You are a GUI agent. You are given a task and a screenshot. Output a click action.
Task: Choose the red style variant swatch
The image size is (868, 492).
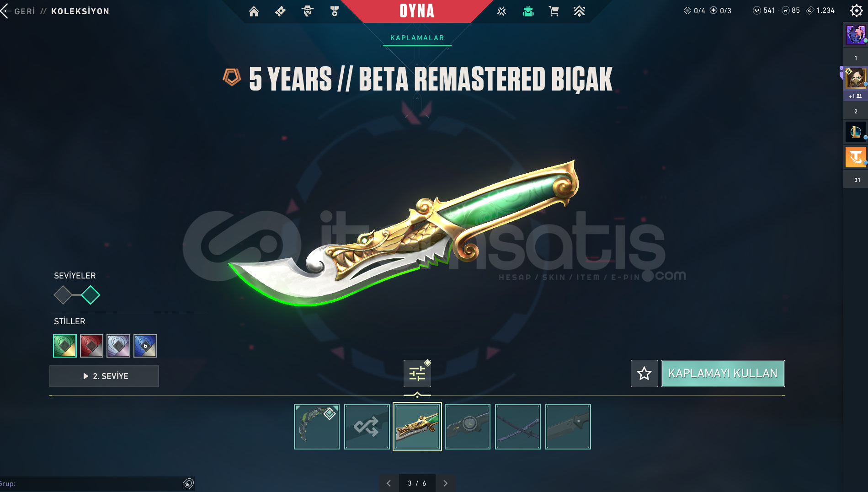click(x=91, y=346)
